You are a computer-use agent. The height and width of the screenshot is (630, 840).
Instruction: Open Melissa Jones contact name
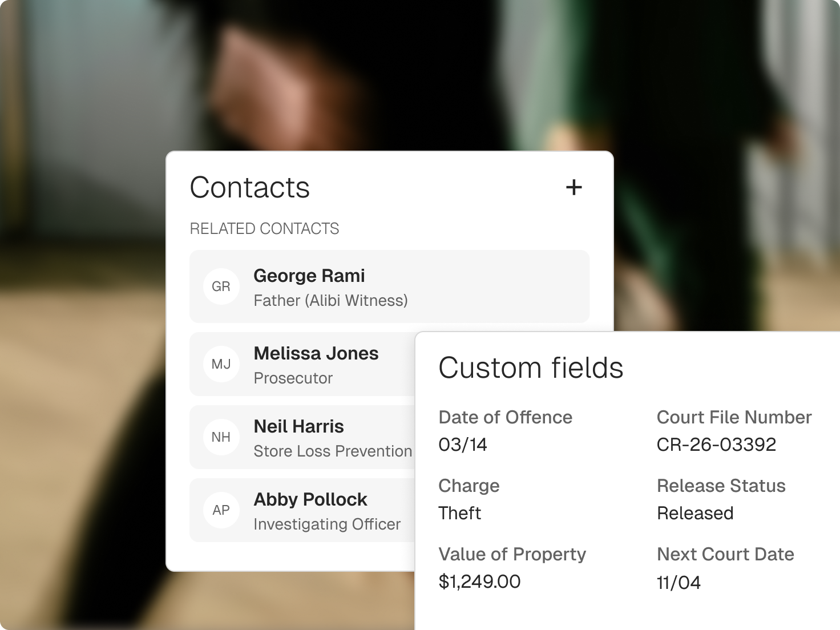[316, 353]
